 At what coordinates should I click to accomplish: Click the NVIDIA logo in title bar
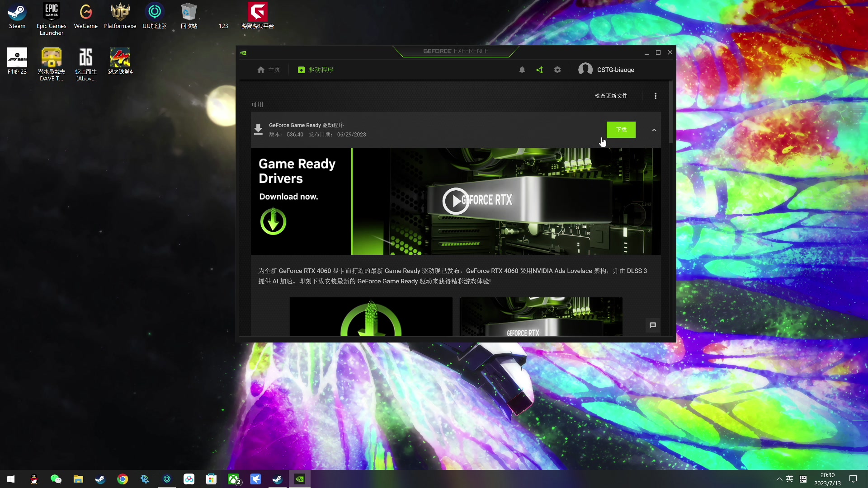click(243, 53)
